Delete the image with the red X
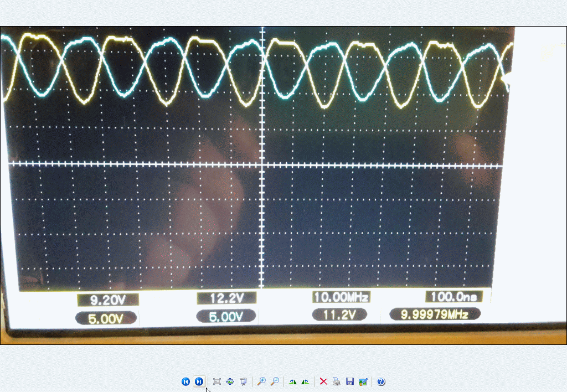The image size is (567, 392). 323,381
